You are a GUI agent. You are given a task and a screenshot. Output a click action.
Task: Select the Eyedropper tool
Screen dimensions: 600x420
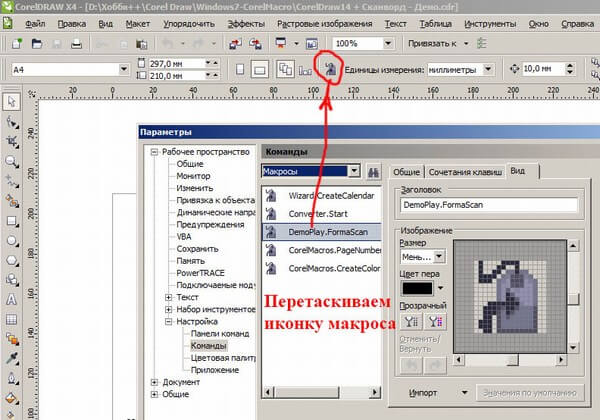pos(11,359)
